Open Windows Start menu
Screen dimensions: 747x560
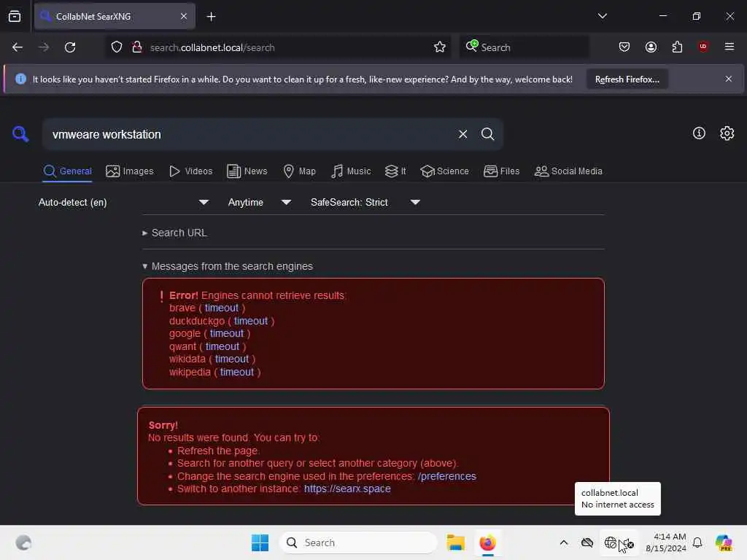pyautogui.click(x=260, y=542)
